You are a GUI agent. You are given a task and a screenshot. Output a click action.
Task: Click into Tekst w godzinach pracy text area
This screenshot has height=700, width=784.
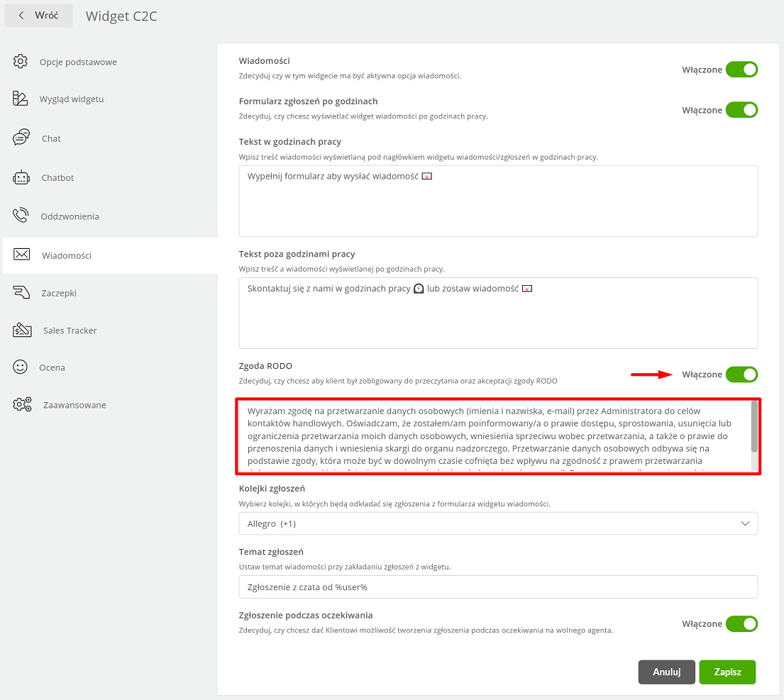(x=498, y=201)
